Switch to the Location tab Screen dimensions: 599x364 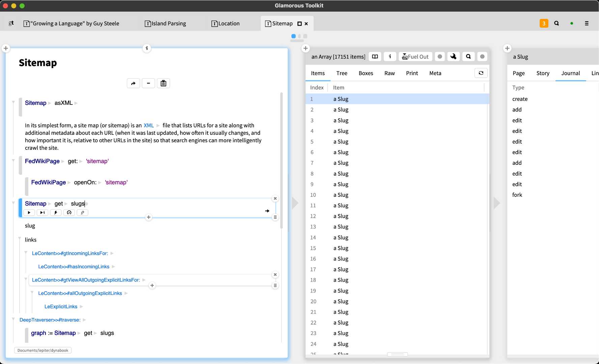point(225,23)
